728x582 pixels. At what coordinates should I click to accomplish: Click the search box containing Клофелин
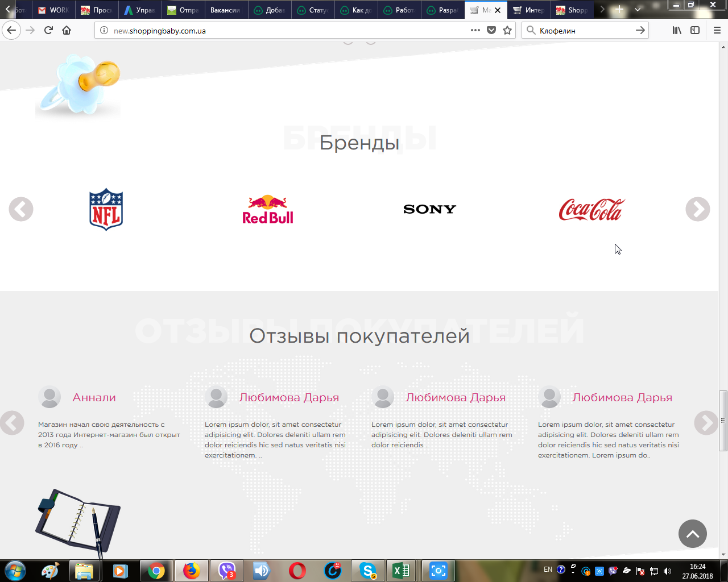585,30
